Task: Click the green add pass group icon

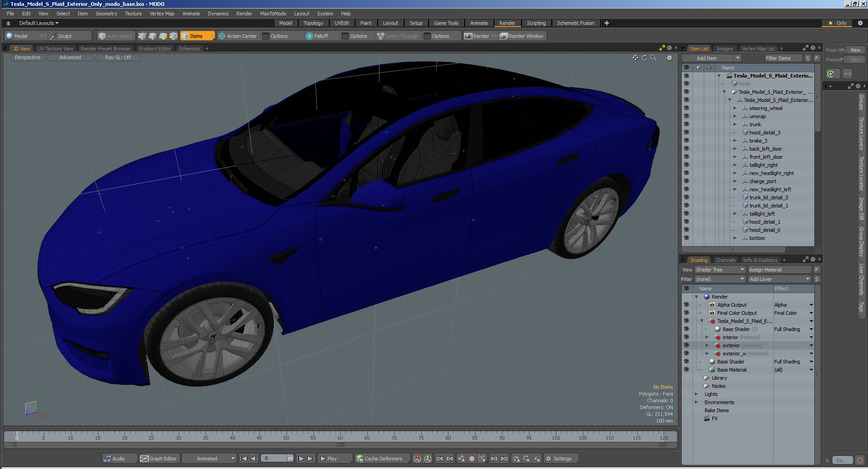Action: click(831, 74)
